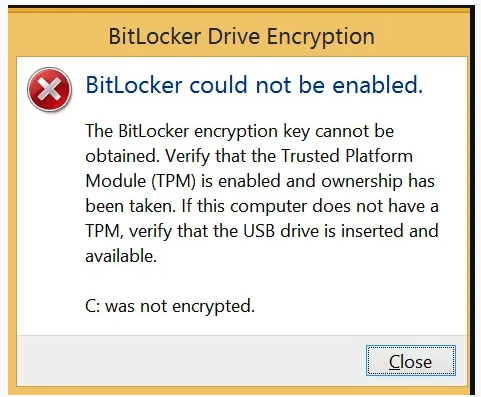Screen dimensions: 481x397
Task: Select the 'BitLocker could not be enabled.' heading
Action: [254, 85]
